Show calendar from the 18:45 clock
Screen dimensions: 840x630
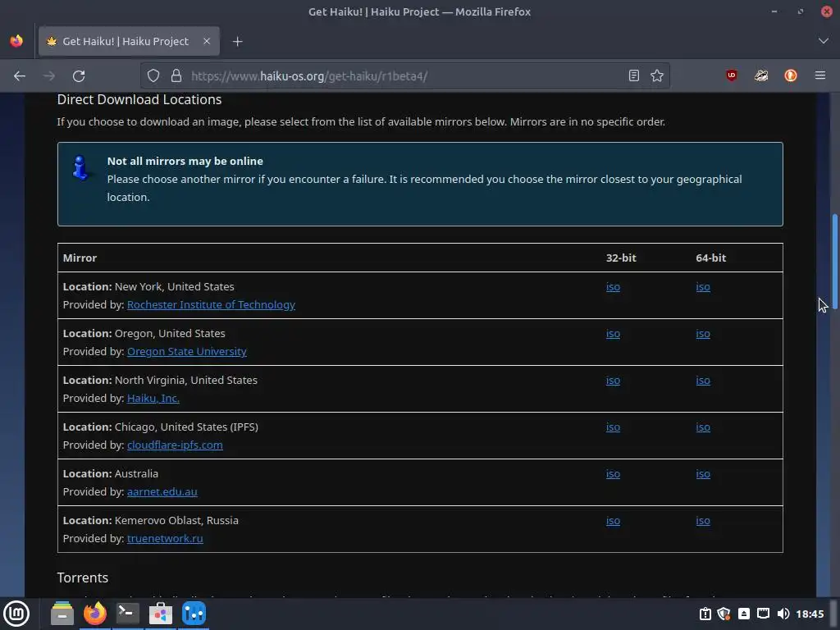tap(810, 614)
